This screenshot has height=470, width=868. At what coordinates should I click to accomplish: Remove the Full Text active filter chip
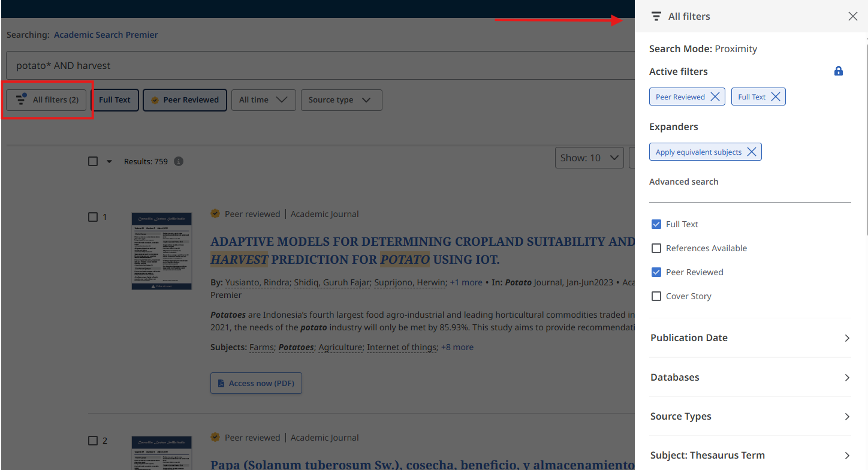tap(776, 97)
